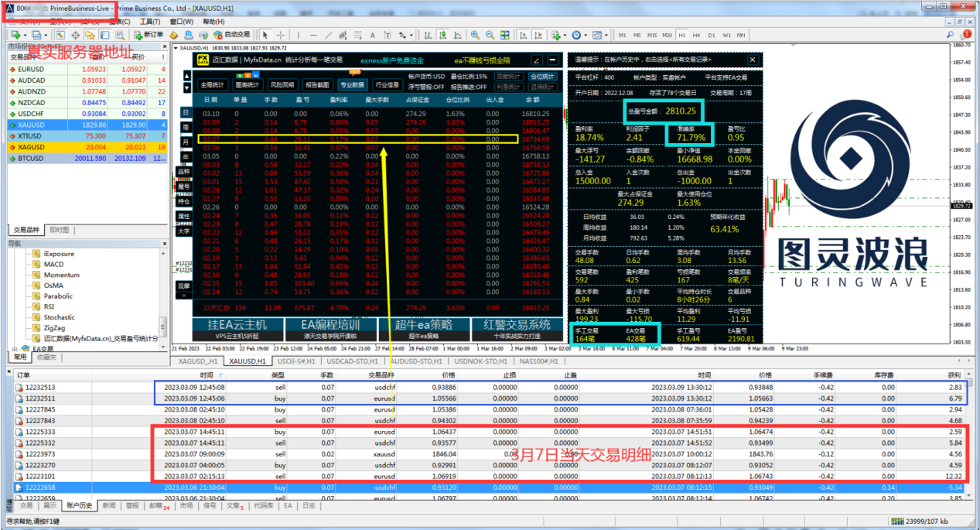Open the 工具(T) menu
Image resolution: width=980 pixels, height=530 pixels.
(150, 22)
